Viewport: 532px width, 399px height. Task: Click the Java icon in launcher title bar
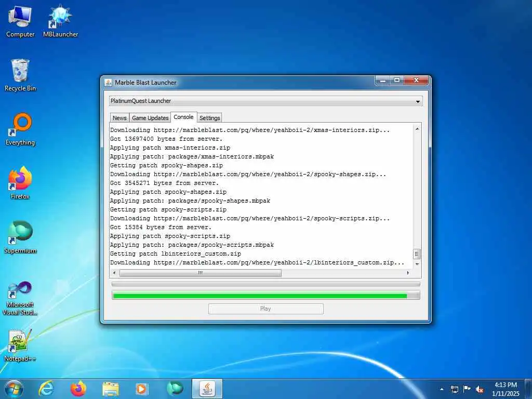(x=108, y=83)
